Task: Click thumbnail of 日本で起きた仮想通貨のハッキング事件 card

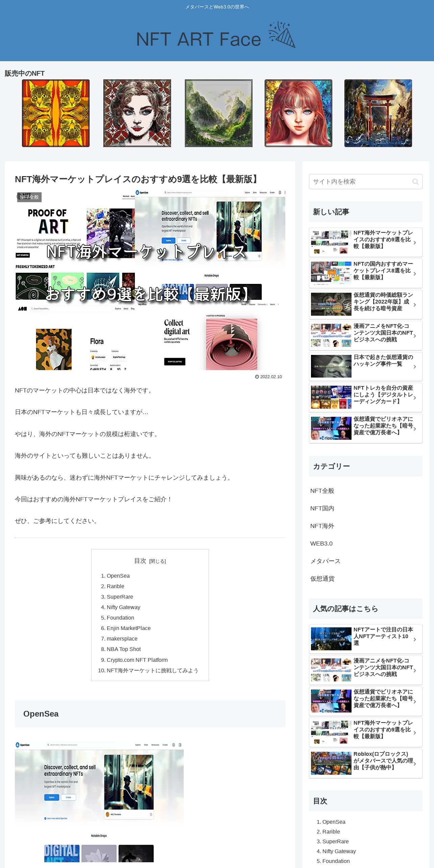Action: click(x=331, y=366)
